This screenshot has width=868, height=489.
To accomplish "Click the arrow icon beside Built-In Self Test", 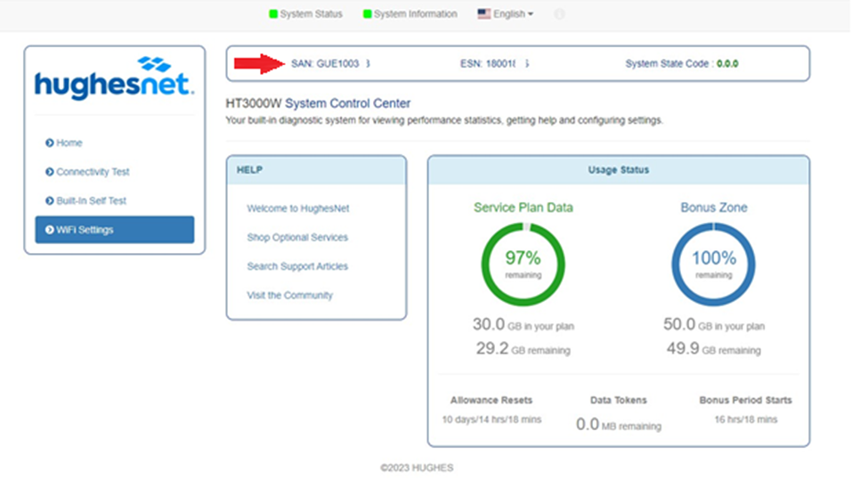I will 49,201.
